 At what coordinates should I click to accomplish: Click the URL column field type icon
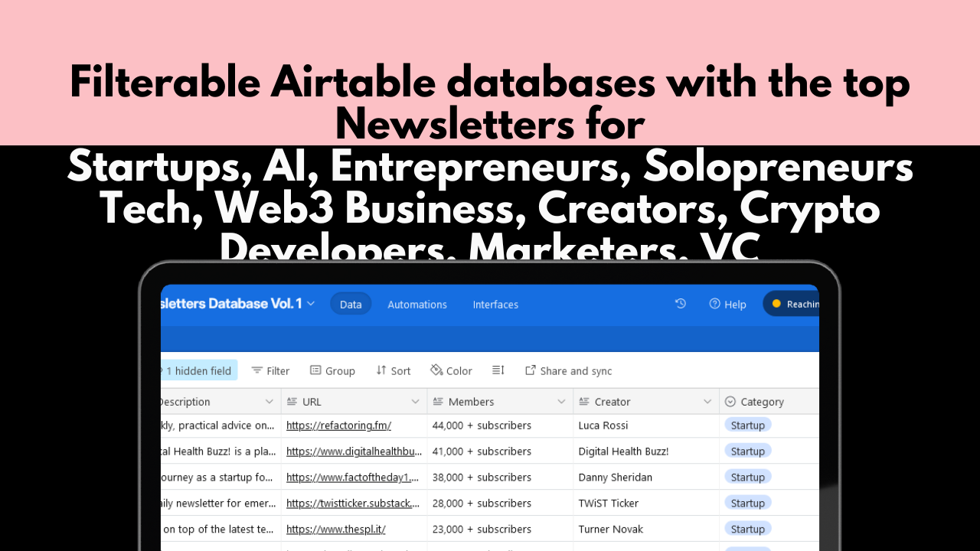click(292, 402)
